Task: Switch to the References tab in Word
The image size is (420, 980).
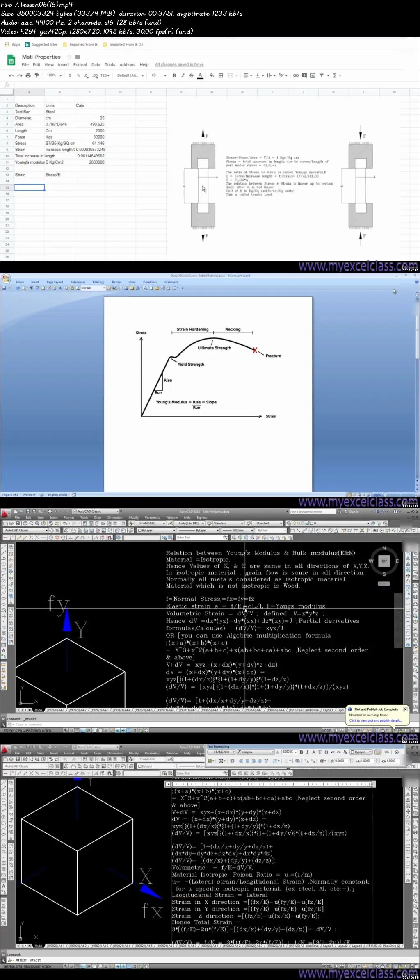Action: (78, 282)
